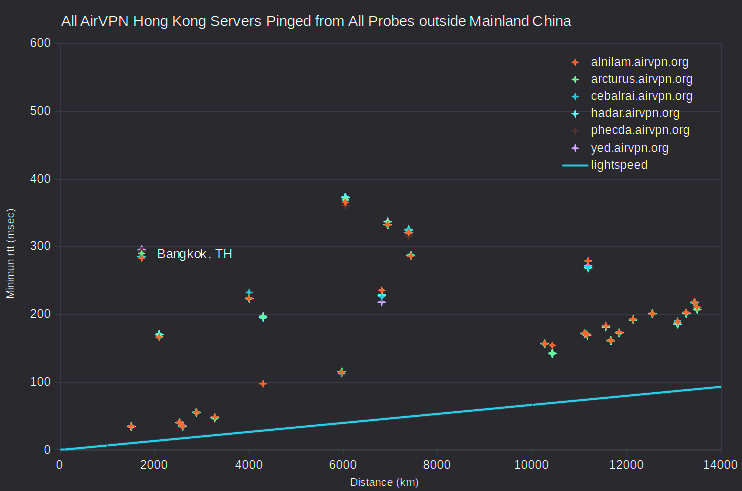Click the Distance (km) axis label
Viewport: 742px width, 491px height.
pyautogui.click(x=384, y=482)
